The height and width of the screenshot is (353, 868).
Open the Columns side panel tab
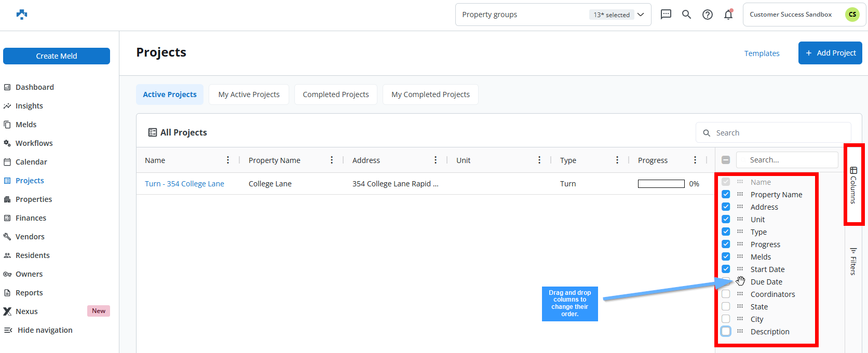853,185
